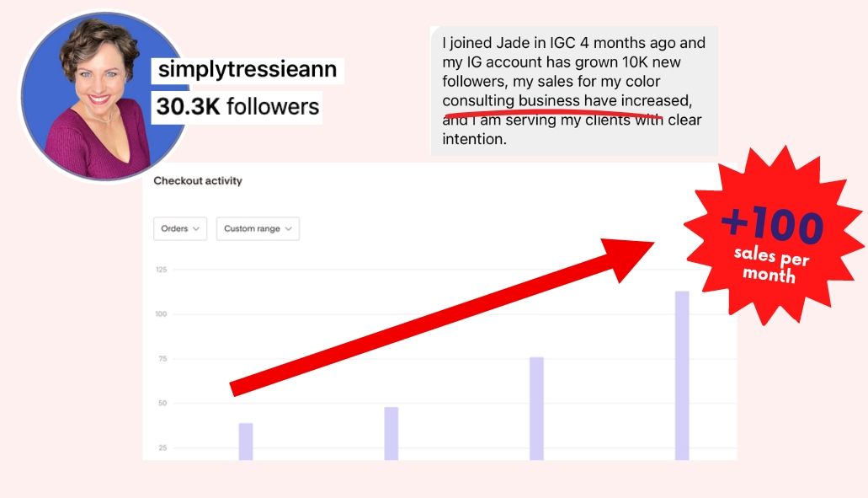Screen dimensions: 868x498
Task: Click the circular profile photo
Action: (x=103, y=97)
